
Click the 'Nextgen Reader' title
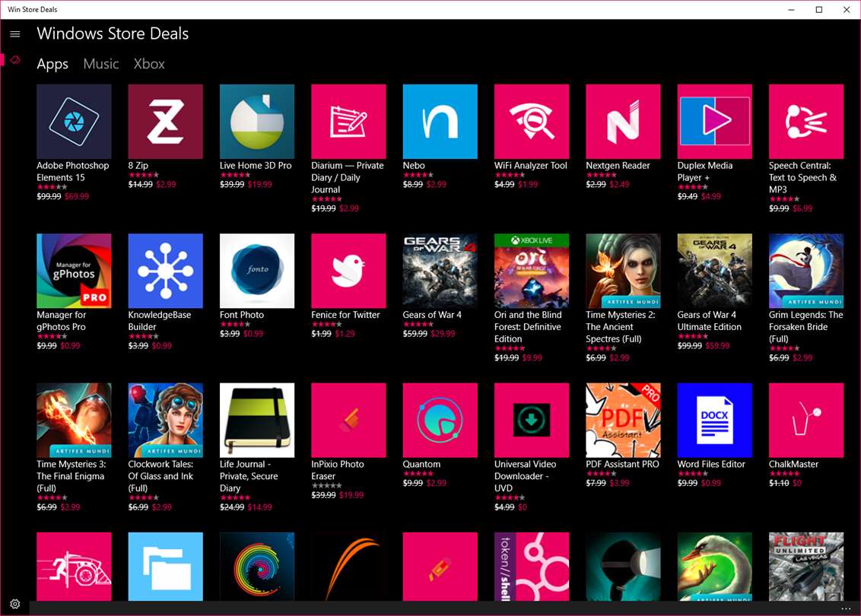[x=618, y=165]
